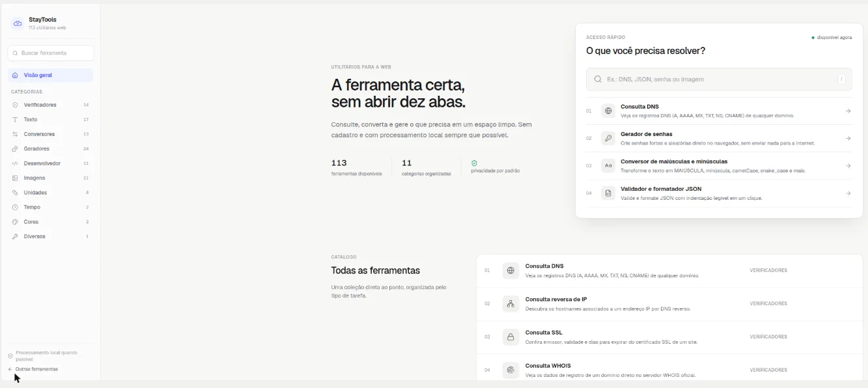The image size is (868, 388).
Task: Click the padlock icon for Consulta SSL
Action: point(511,337)
